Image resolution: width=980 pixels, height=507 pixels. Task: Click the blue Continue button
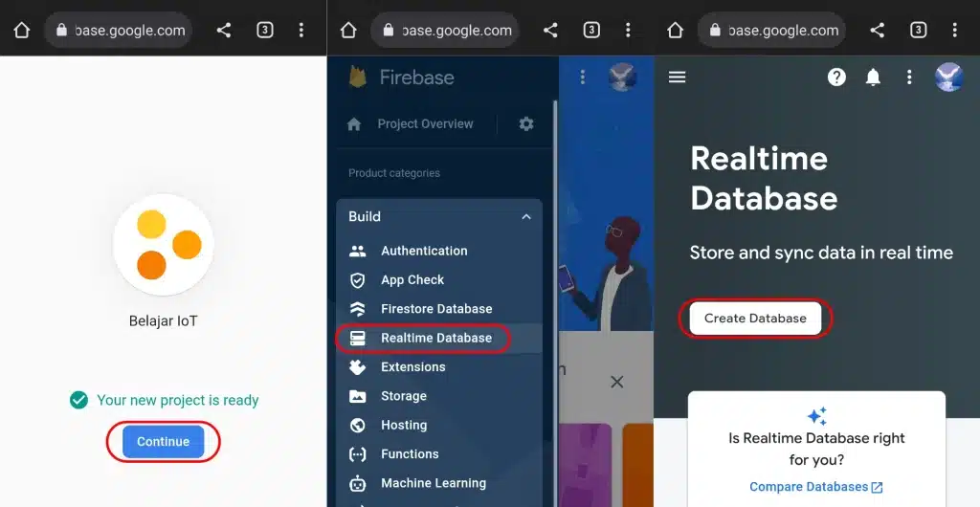(163, 441)
